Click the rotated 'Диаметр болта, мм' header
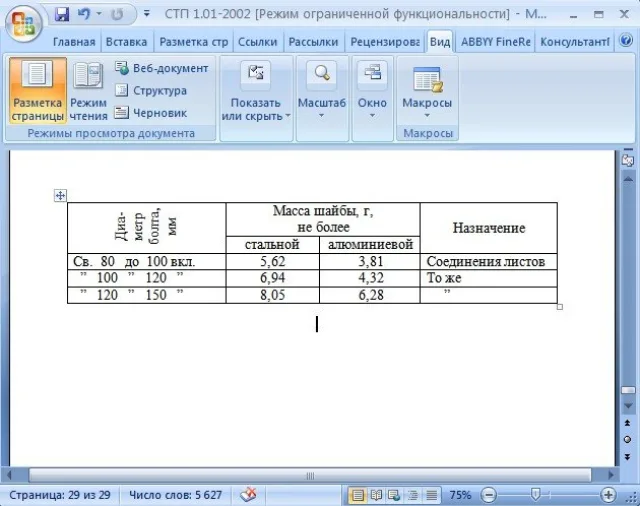This screenshot has width=640, height=506. pyautogui.click(x=147, y=228)
